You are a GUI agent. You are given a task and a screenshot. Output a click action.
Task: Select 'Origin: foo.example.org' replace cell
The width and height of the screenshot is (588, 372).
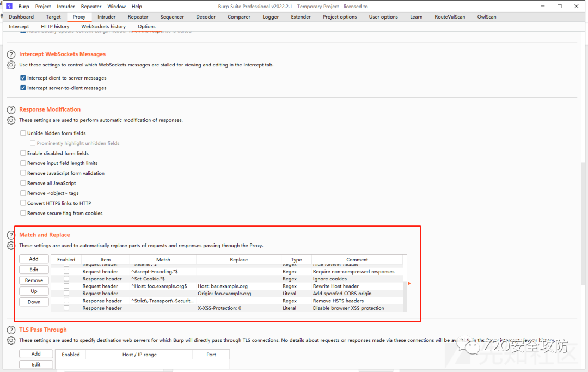(x=238, y=293)
